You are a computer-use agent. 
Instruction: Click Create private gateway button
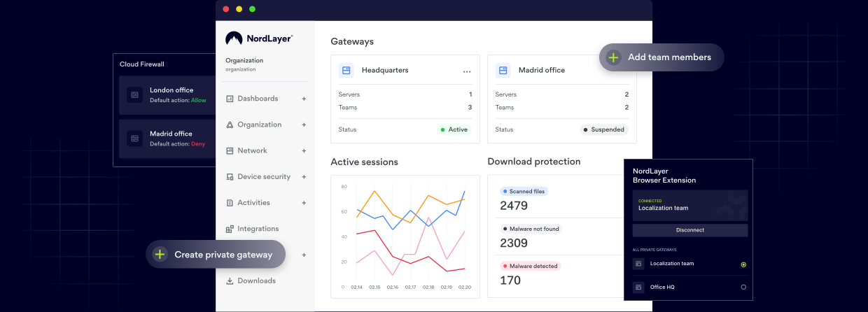coord(216,255)
